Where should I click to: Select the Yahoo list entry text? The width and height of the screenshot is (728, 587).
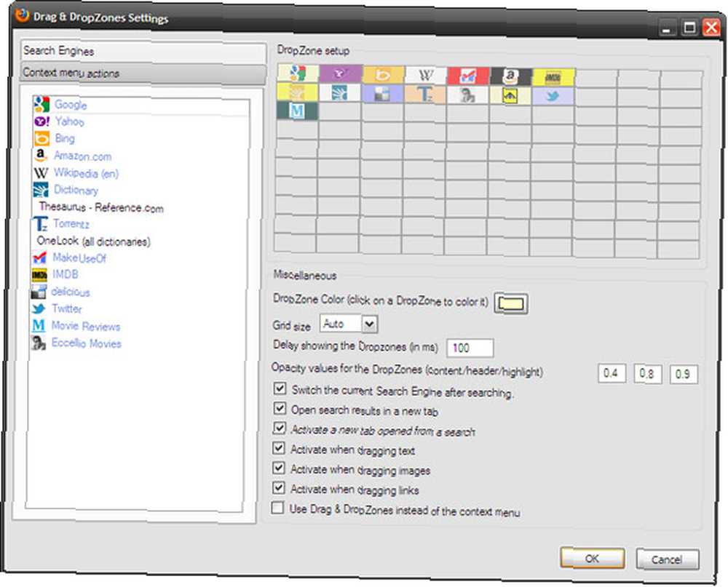[70, 121]
